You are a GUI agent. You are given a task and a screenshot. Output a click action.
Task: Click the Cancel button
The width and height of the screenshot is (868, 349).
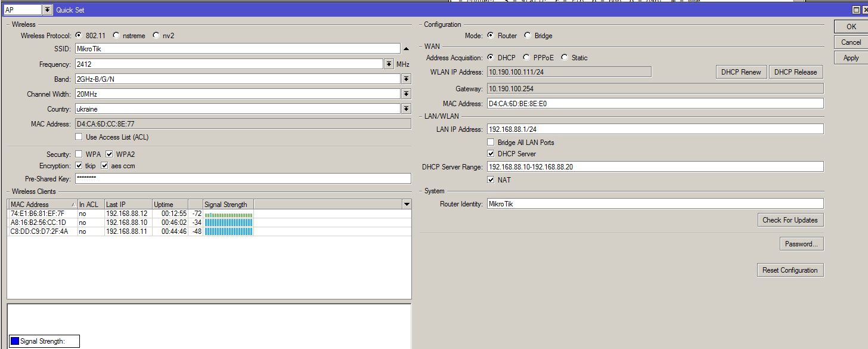coord(851,42)
